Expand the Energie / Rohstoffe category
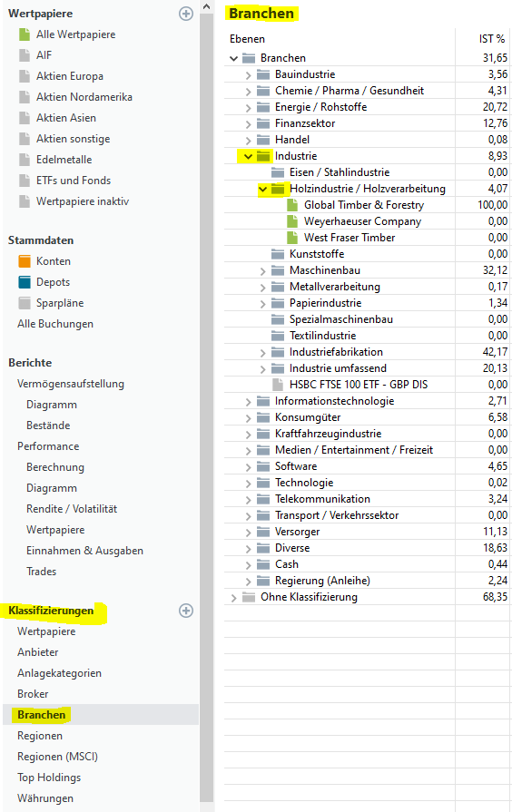512x812 pixels. pyautogui.click(x=248, y=108)
